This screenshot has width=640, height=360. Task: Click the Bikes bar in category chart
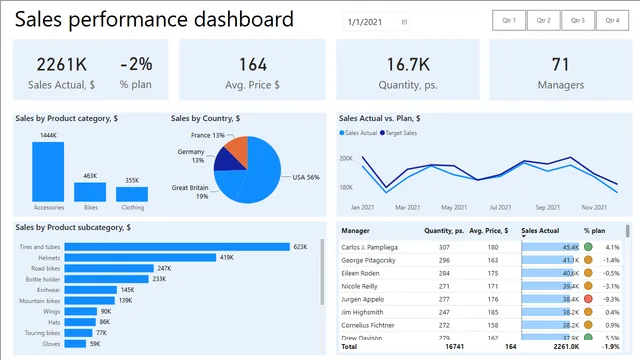pyautogui.click(x=90, y=192)
